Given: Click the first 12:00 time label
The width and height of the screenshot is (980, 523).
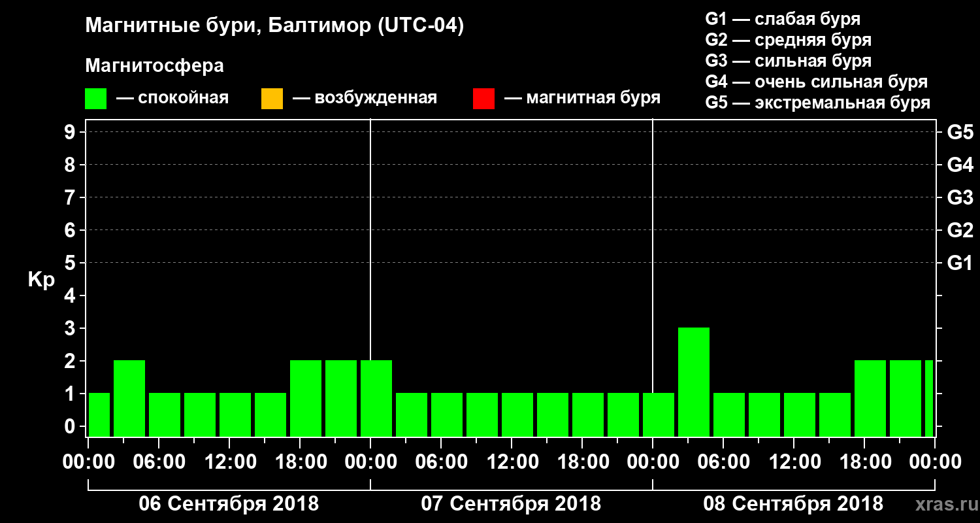Looking at the screenshot, I should (229, 462).
